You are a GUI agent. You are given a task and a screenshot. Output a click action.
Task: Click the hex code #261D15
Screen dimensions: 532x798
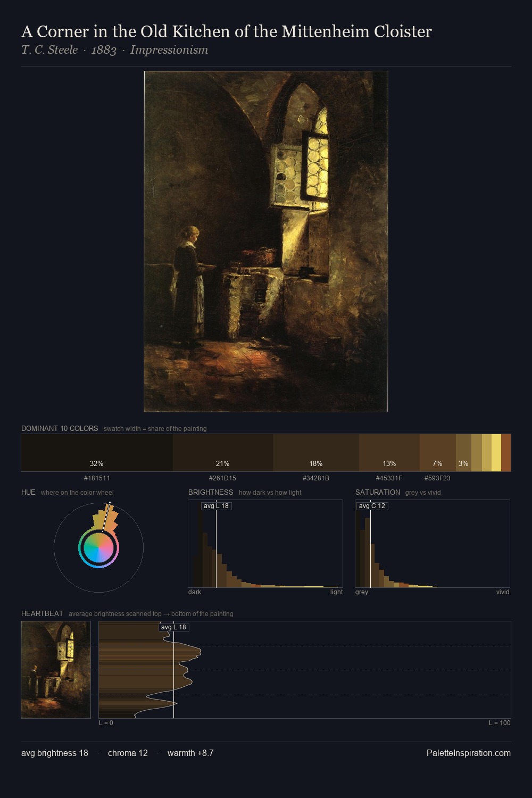pos(222,478)
